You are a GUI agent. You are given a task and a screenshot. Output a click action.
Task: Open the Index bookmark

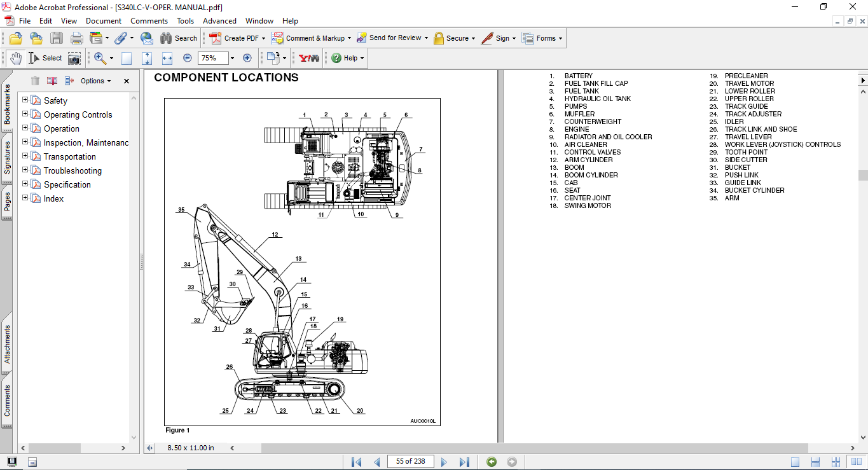click(x=53, y=198)
